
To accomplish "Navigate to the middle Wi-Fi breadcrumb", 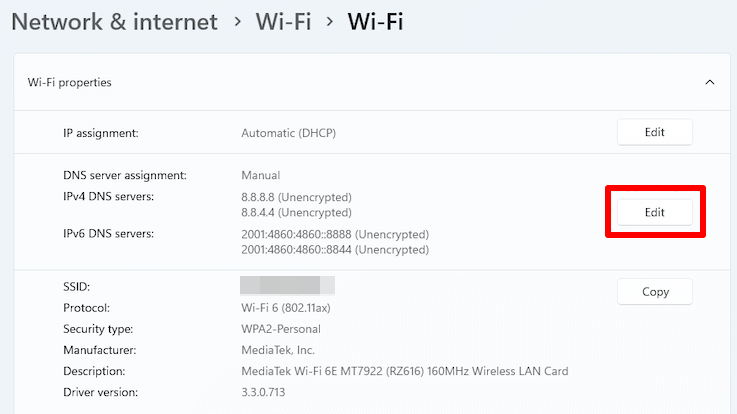I will pos(283,22).
